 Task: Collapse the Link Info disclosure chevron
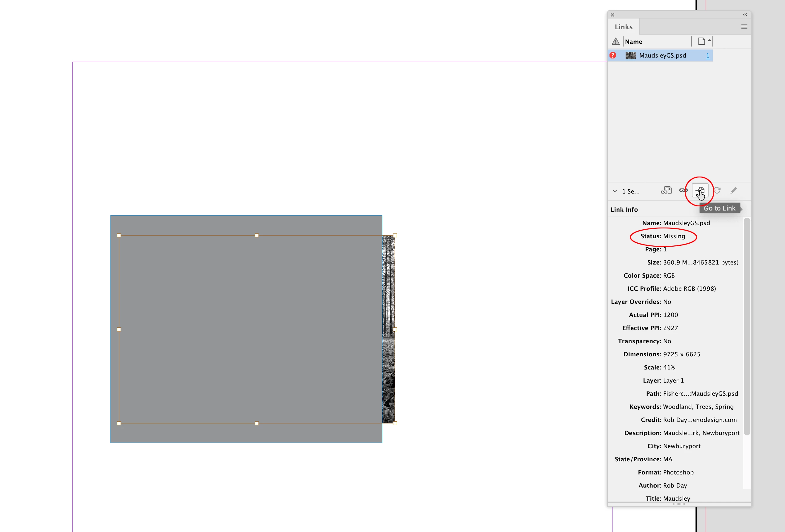615,191
